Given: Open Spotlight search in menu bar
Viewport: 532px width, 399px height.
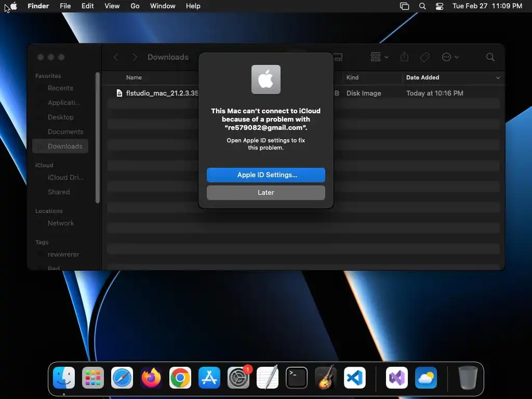Looking at the screenshot, I should coord(422,6).
